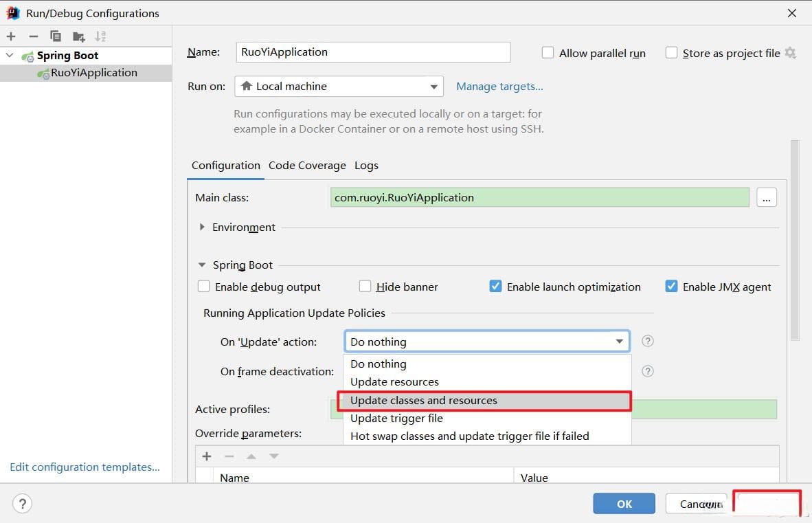Close the Run/Debug Configurations dialog

[792, 13]
